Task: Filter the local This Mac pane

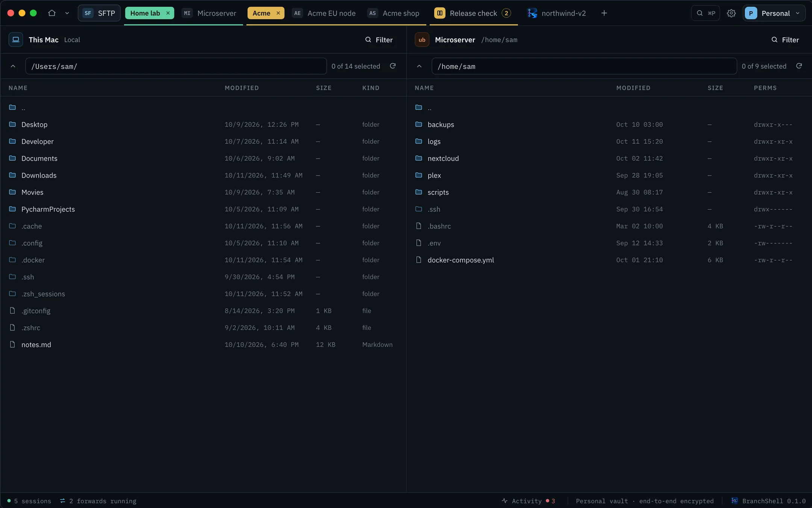Action: tap(379, 40)
